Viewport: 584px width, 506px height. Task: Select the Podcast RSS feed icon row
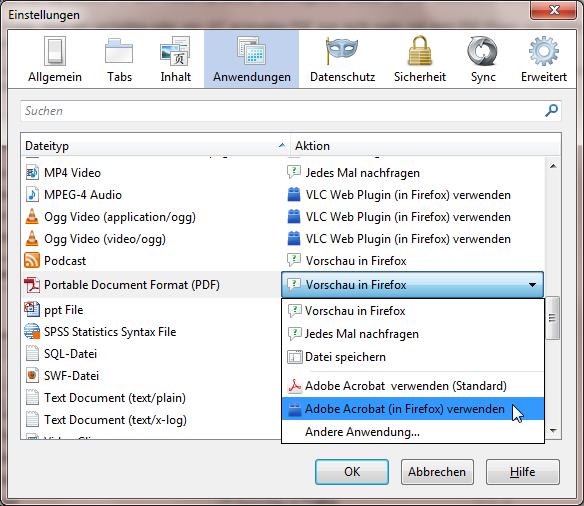151,261
